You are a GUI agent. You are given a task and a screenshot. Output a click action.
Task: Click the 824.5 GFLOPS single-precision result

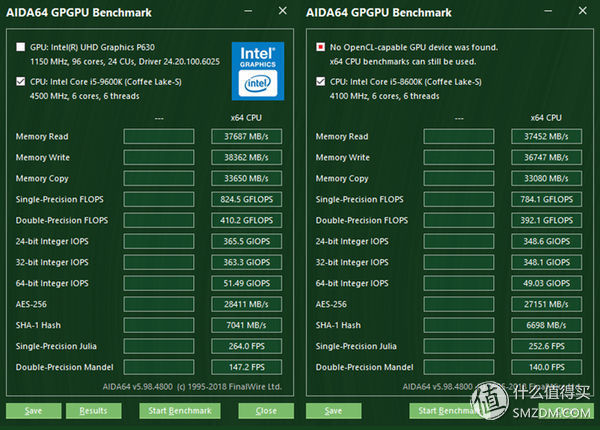point(246,200)
